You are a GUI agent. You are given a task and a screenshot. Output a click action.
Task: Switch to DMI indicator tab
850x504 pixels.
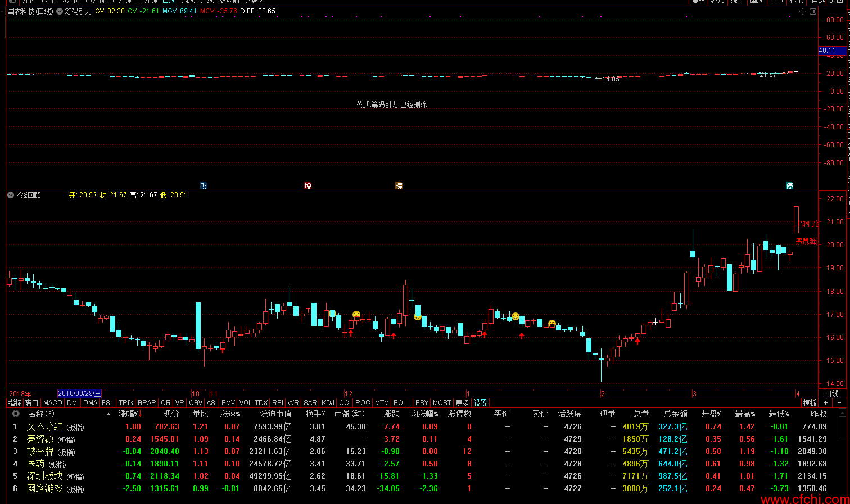point(73,403)
